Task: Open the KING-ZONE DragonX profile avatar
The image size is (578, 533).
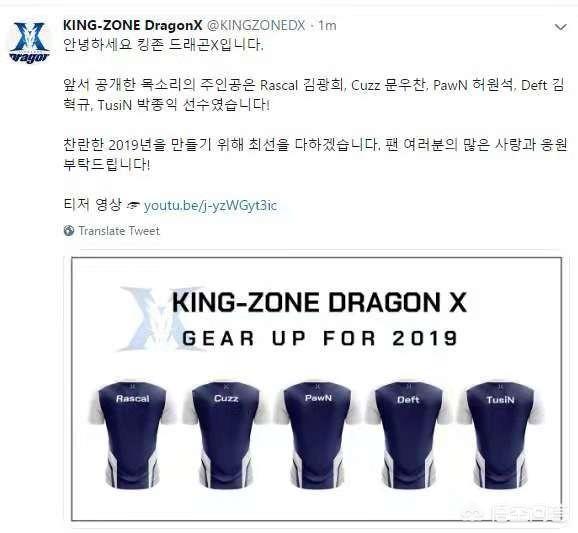Action: coord(29,42)
